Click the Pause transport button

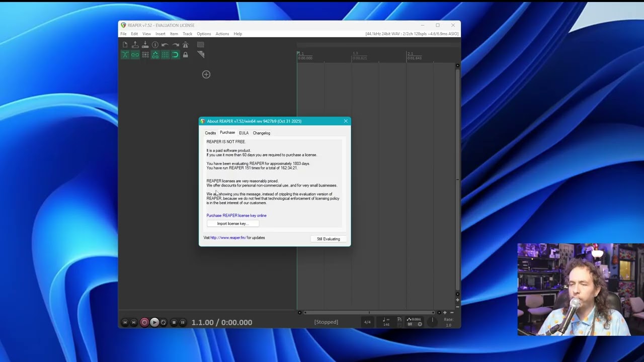tap(183, 322)
